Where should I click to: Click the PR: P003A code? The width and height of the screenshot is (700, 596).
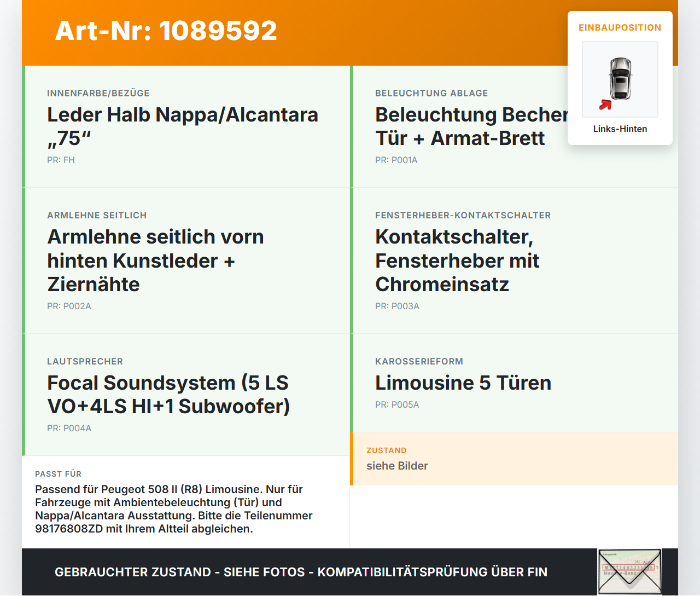pyautogui.click(x=397, y=306)
